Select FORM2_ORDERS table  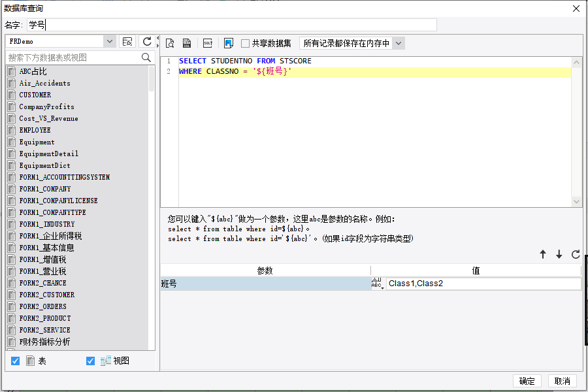(42, 306)
